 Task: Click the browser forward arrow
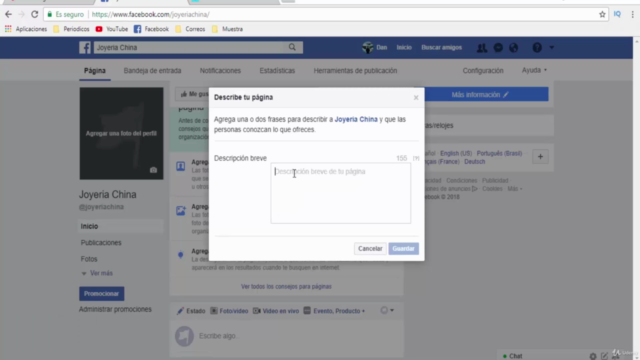pos(22,14)
